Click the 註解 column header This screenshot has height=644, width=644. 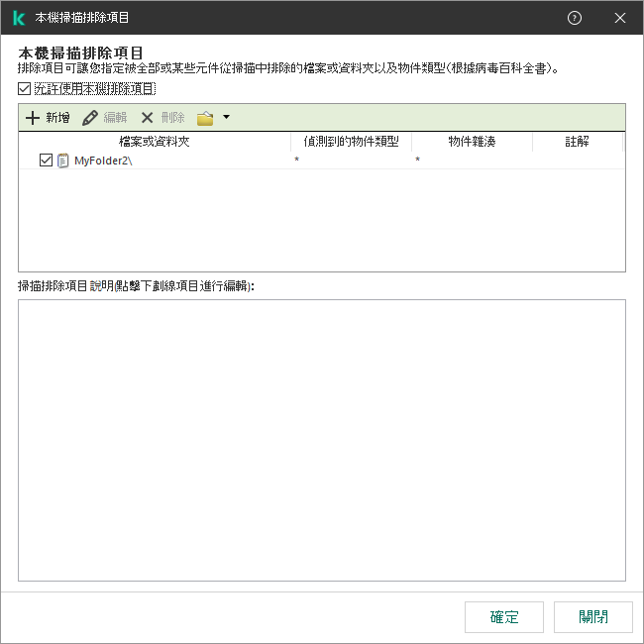point(578,142)
